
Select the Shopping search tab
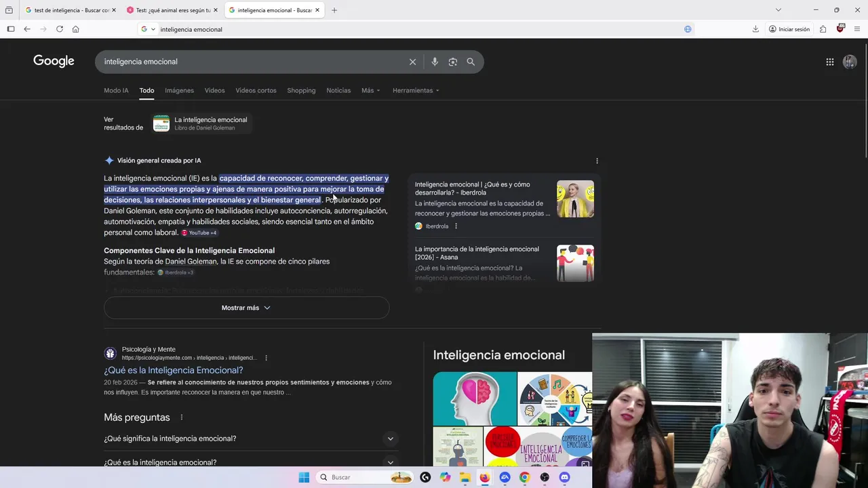click(x=301, y=90)
